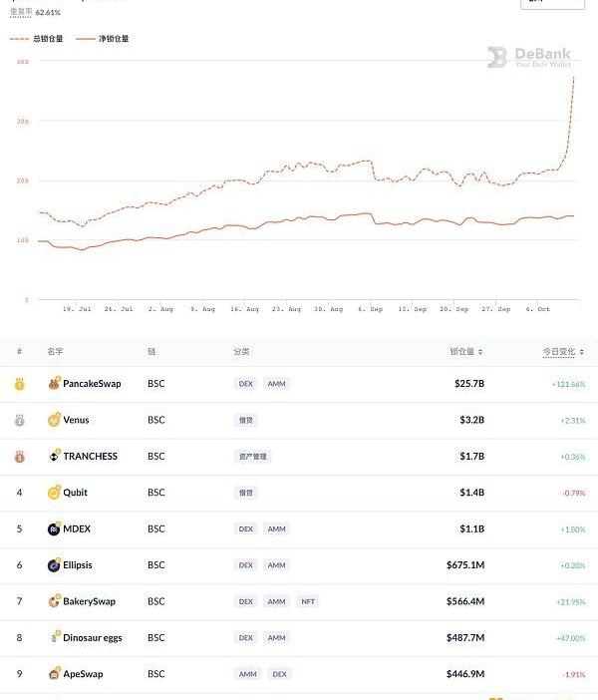Click the gold medal rank one badge
The width and height of the screenshot is (598, 700).
[19, 384]
